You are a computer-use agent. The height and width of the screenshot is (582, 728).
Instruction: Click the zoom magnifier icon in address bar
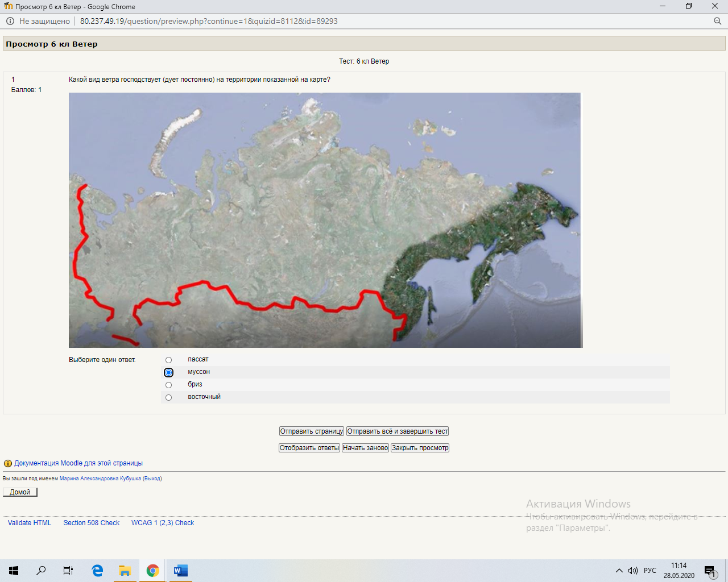click(x=717, y=21)
